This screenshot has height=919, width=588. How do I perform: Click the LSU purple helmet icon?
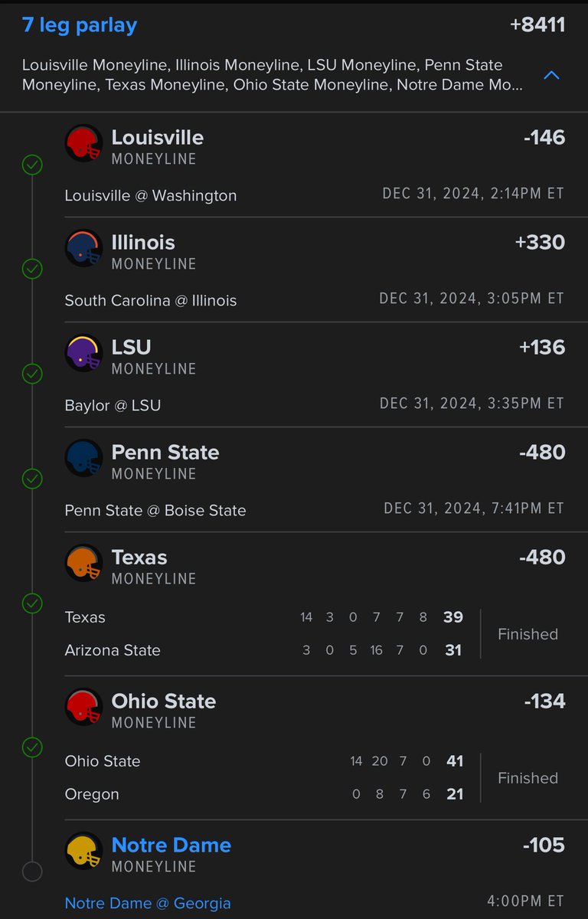pos(83,353)
